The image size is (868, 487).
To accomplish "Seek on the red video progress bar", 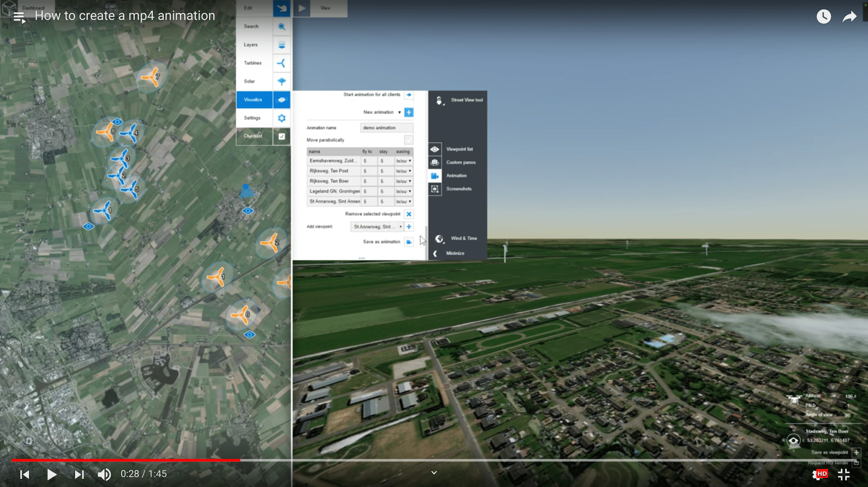I will 126,460.
